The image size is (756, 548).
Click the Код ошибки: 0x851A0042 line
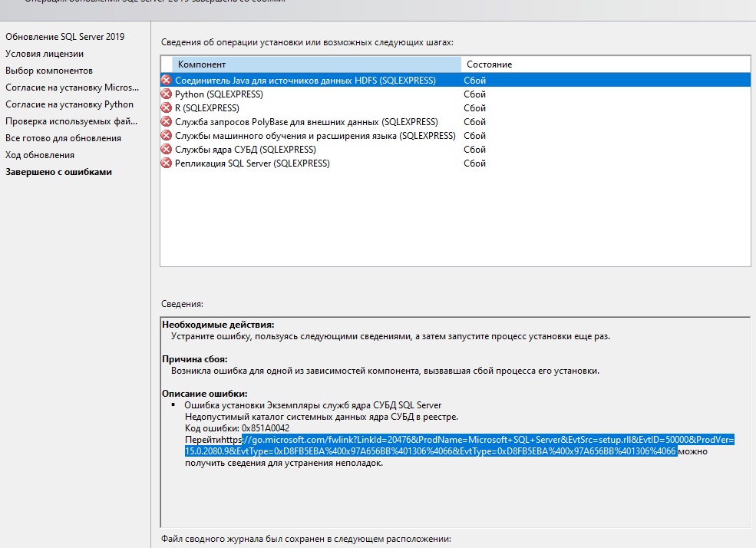[237, 428]
